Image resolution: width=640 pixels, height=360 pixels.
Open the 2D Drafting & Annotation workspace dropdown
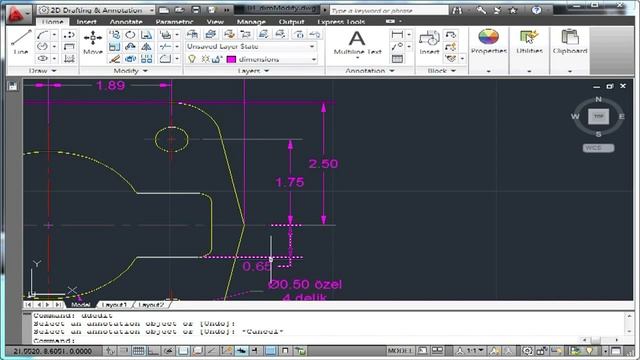[96, 10]
